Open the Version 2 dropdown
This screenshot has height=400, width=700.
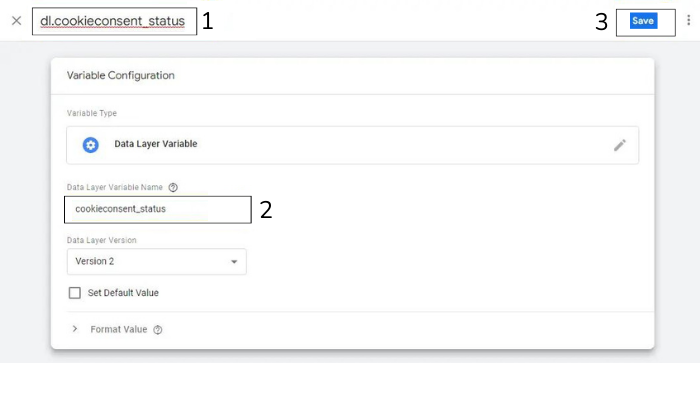click(x=156, y=261)
